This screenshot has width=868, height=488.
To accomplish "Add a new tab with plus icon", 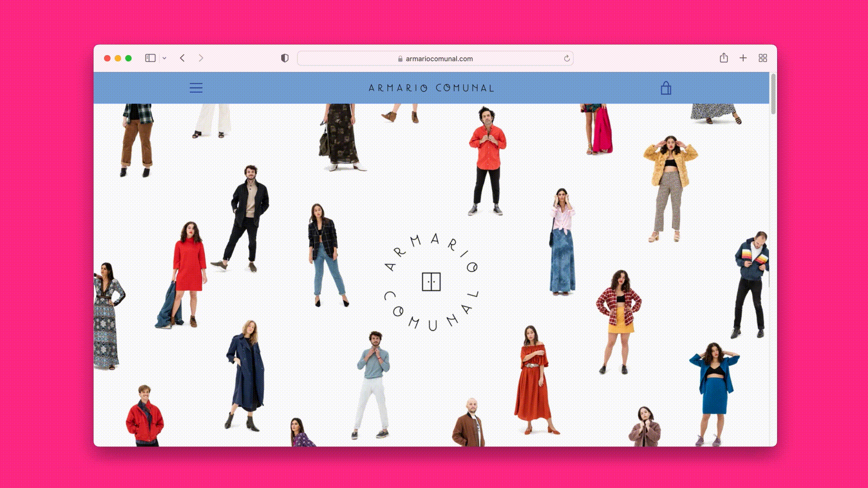I will pos(743,58).
